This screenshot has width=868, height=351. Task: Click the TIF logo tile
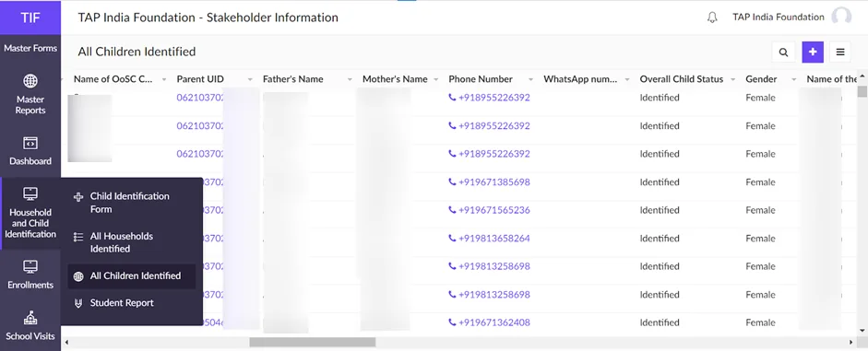click(30, 18)
